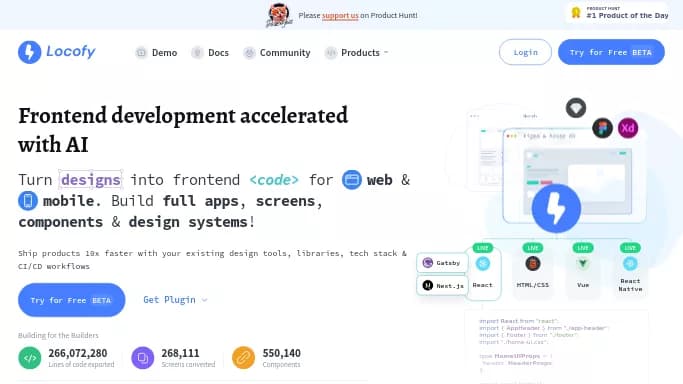Click the web browser icon before 'web'
Image resolution: width=683 pixels, height=384 pixels.
(x=352, y=180)
